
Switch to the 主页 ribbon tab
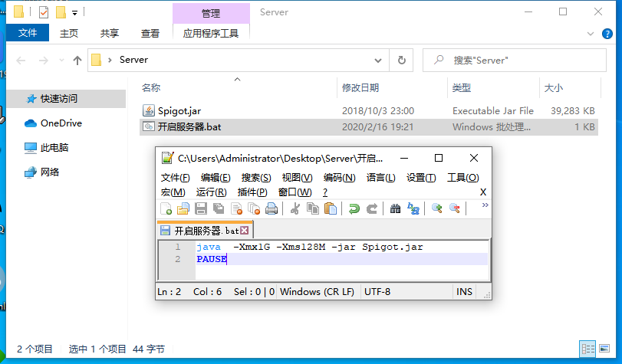point(68,33)
